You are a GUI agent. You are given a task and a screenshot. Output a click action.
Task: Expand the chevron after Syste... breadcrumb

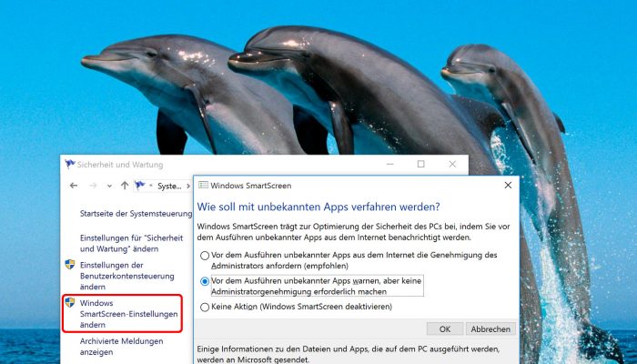188,186
